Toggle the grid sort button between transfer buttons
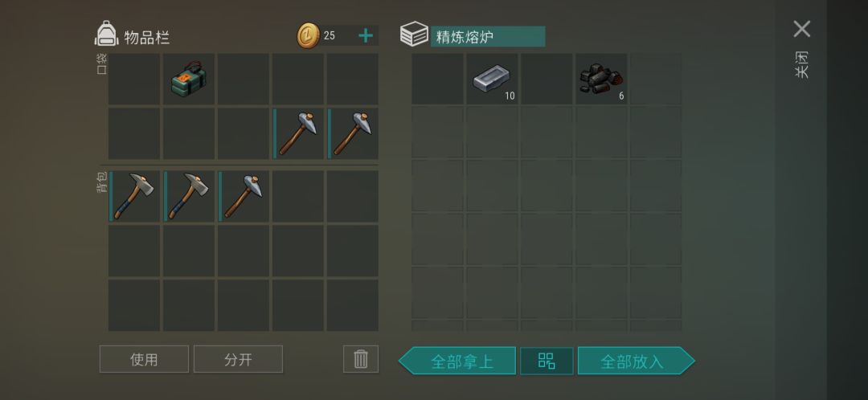Screen dimensions: 868x400 point(547,361)
